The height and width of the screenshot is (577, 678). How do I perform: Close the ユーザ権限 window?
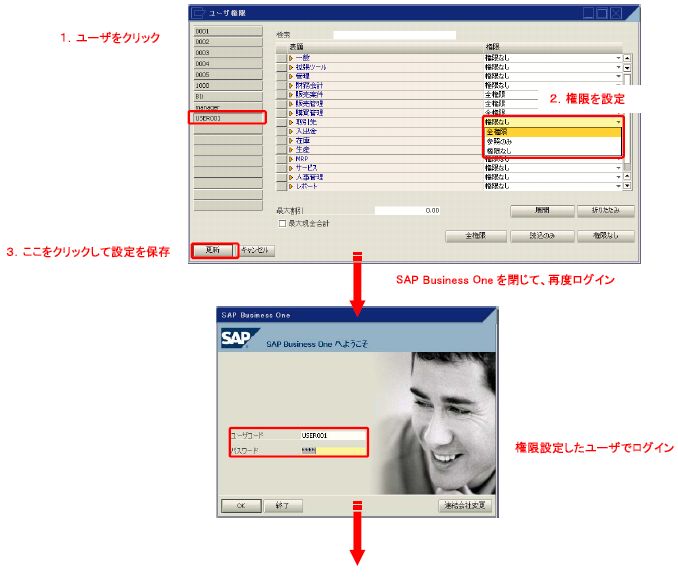[x=616, y=13]
